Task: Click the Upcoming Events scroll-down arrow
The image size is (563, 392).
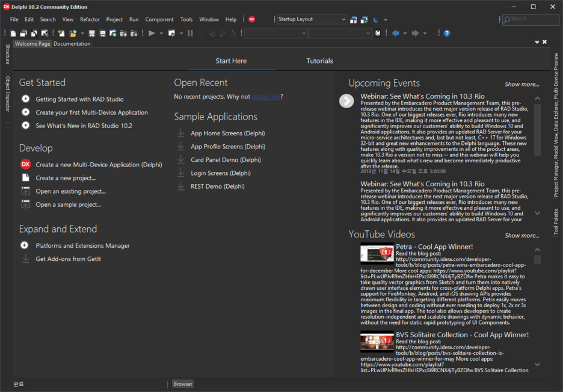Action: click(537, 213)
